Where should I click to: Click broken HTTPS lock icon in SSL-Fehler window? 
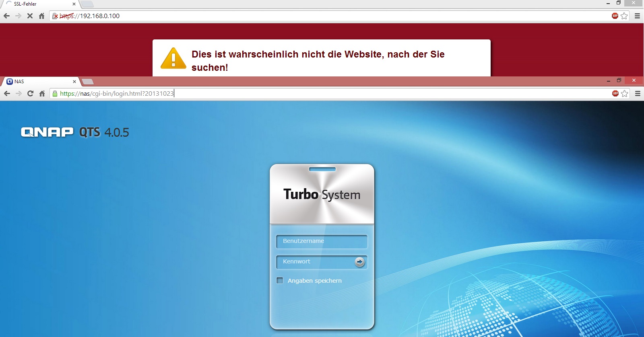coord(55,16)
